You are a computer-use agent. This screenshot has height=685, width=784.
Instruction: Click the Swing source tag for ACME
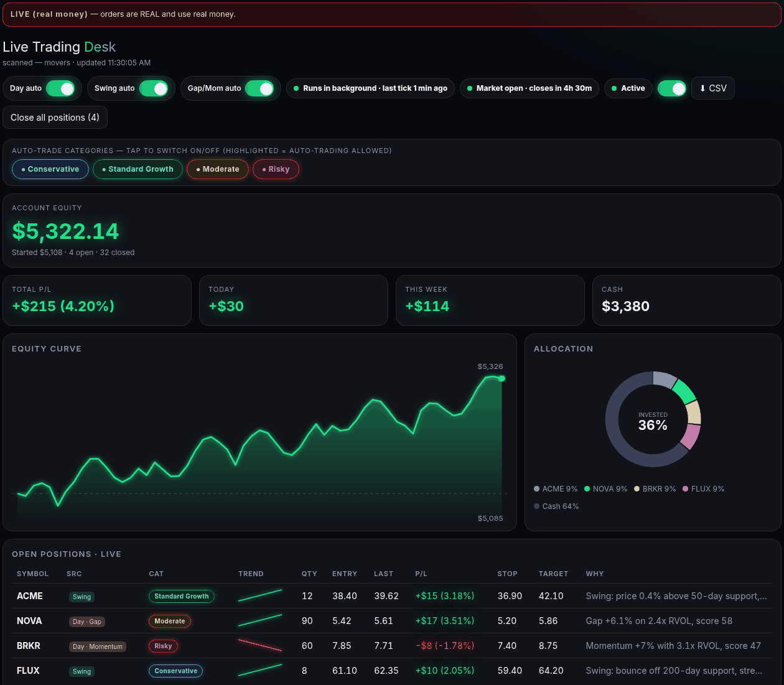pyautogui.click(x=82, y=597)
